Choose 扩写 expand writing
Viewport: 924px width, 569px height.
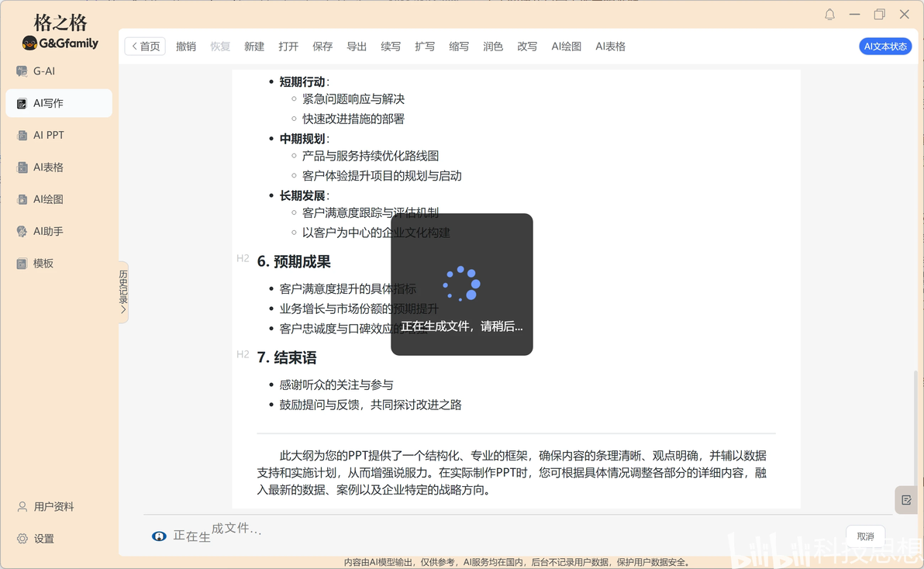[x=425, y=47]
